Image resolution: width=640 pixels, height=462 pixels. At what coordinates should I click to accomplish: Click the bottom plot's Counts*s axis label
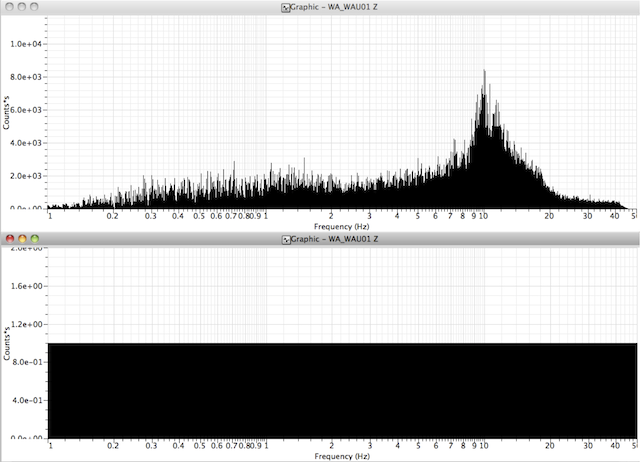(x=7, y=342)
